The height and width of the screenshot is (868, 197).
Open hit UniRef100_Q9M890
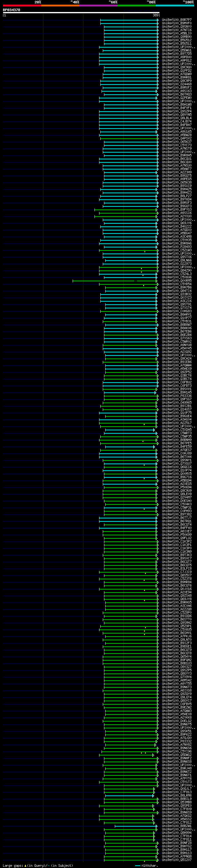click(177, 37)
